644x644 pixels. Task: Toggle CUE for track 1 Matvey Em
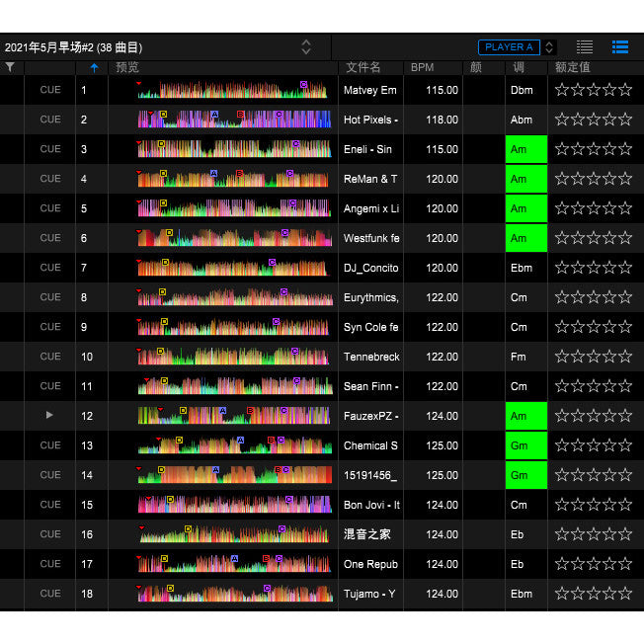50,90
